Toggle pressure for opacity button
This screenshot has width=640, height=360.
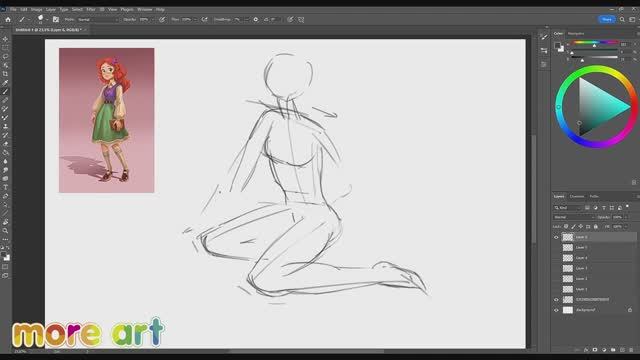pyautogui.click(x=162, y=19)
